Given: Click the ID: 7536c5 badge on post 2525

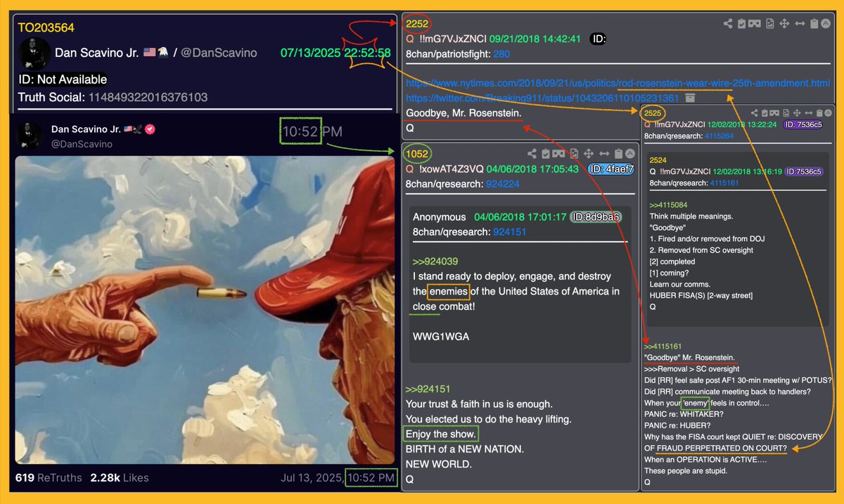Looking at the screenshot, I should (803, 124).
